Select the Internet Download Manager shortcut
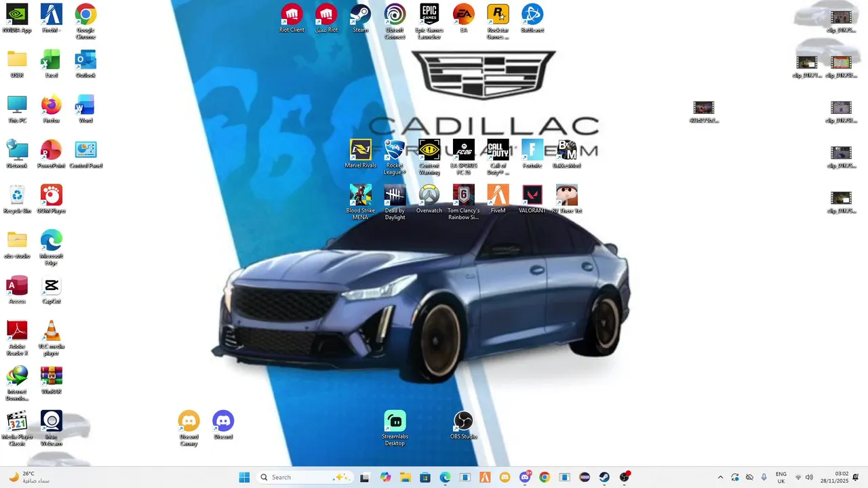Image resolution: width=868 pixels, height=488 pixels. click(17, 384)
